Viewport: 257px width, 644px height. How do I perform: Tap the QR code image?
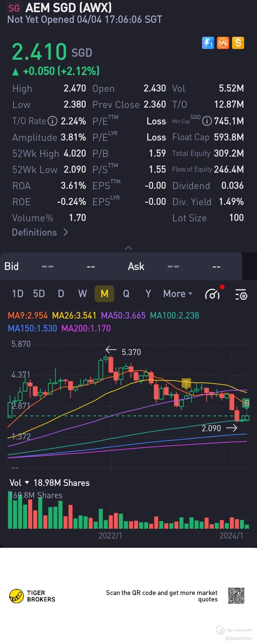tap(236, 596)
